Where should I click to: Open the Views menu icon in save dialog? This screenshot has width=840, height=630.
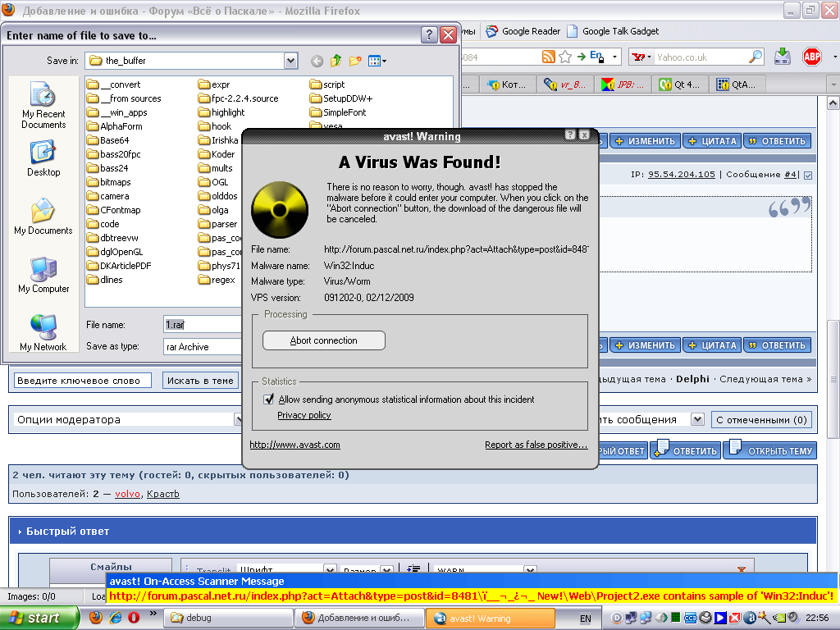(377, 61)
